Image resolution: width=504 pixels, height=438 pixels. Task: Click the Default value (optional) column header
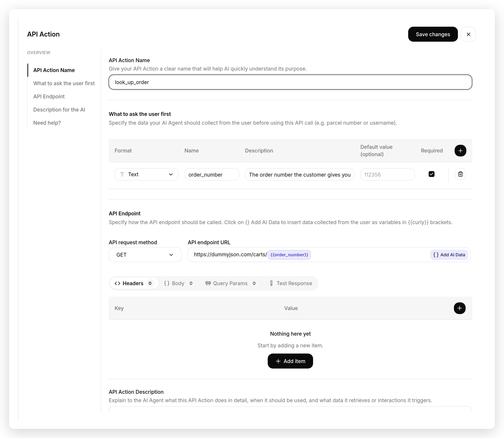point(376,151)
